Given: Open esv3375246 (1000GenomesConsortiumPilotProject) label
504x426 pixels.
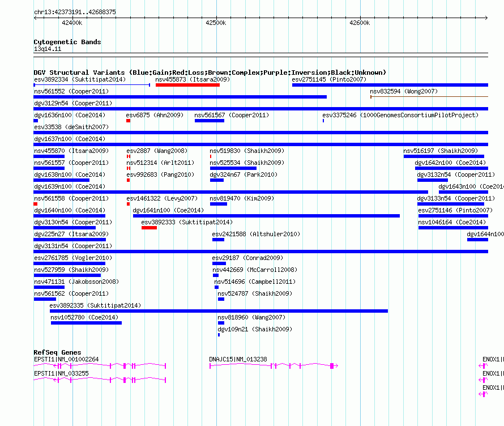Looking at the screenshot, I should [400, 115].
